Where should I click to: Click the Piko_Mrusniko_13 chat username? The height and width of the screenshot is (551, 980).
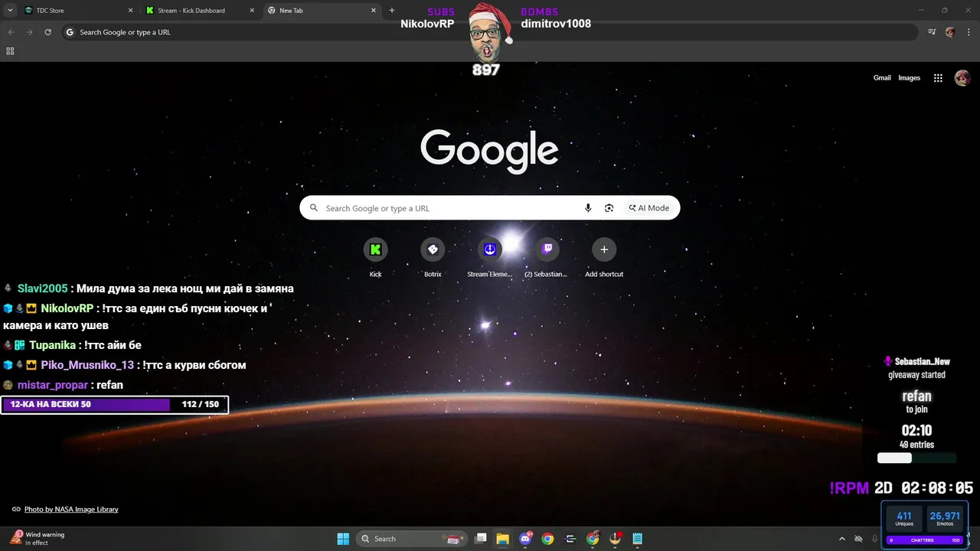[x=87, y=365]
